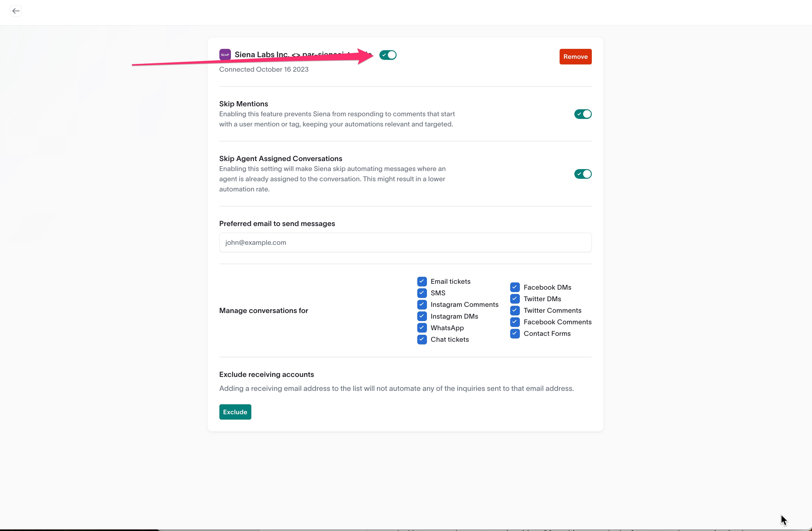Uncheck Twitter DMs checkbox
Viewport: 812px width, 531px height.
click(515, 299)
